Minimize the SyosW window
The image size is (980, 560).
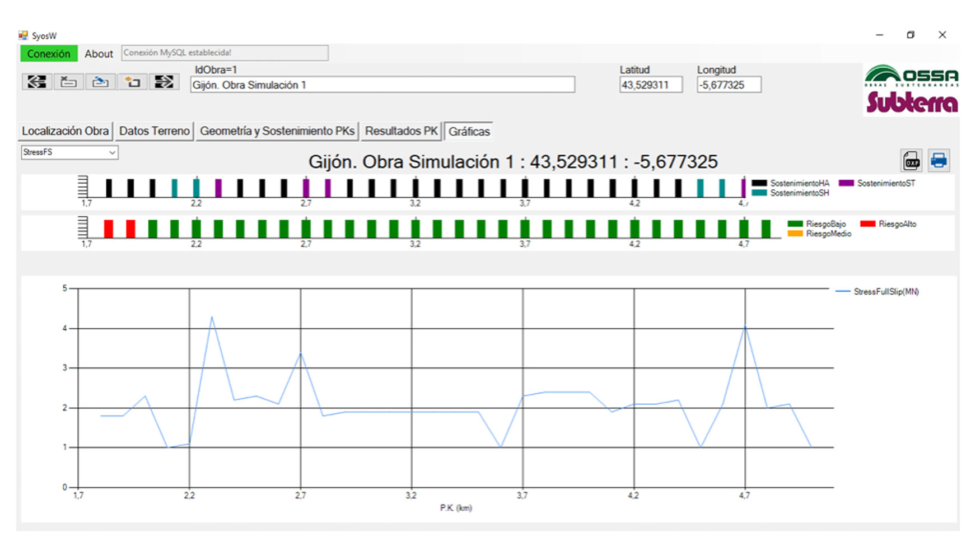pyautogui.click(x=880, y=35)
